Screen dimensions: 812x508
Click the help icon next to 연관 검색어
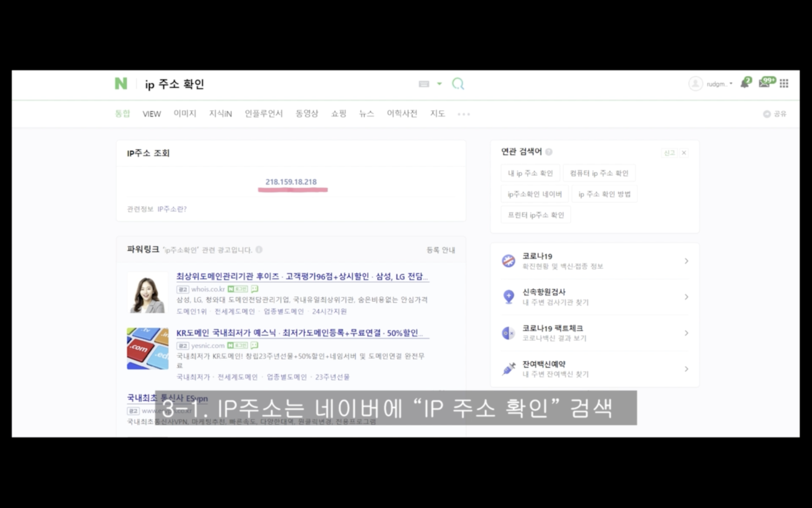tap(549, 152)
